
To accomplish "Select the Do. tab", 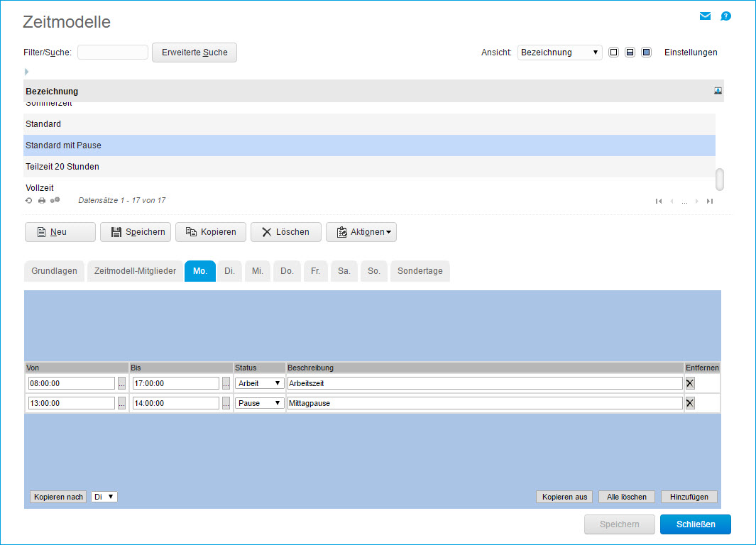I will tap(287, 271).
